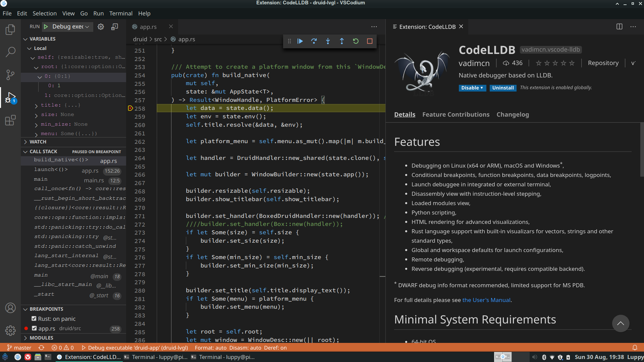Toggle the 'Rust: on panic' breakpoint checkbox
Viewport: 644px width, 362px height.
34,319
